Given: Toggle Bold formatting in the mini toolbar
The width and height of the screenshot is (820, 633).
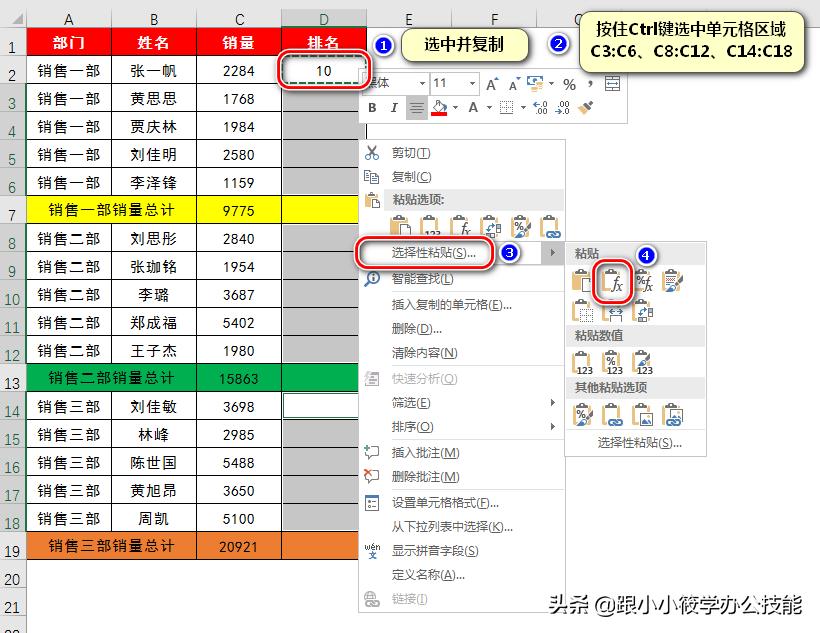Looking at the screenshot, I should click(x=371, y=107).
